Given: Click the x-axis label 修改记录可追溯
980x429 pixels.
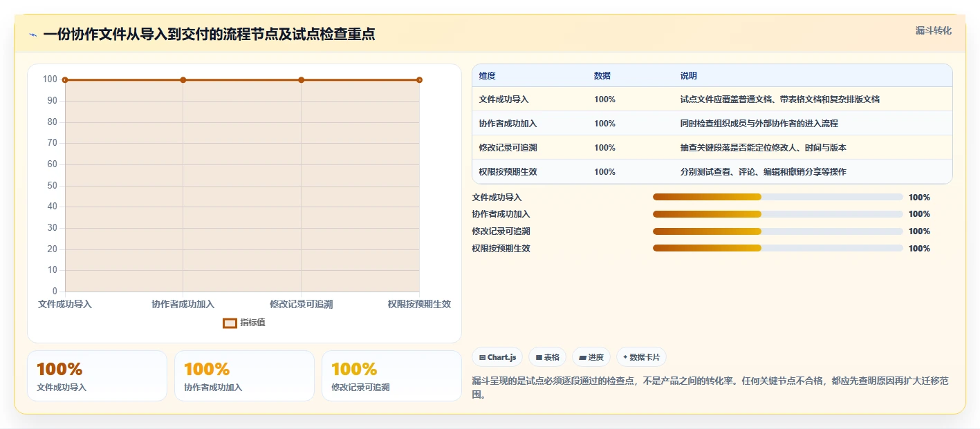Looking at the screenshot, I should [x=302, y=304].
